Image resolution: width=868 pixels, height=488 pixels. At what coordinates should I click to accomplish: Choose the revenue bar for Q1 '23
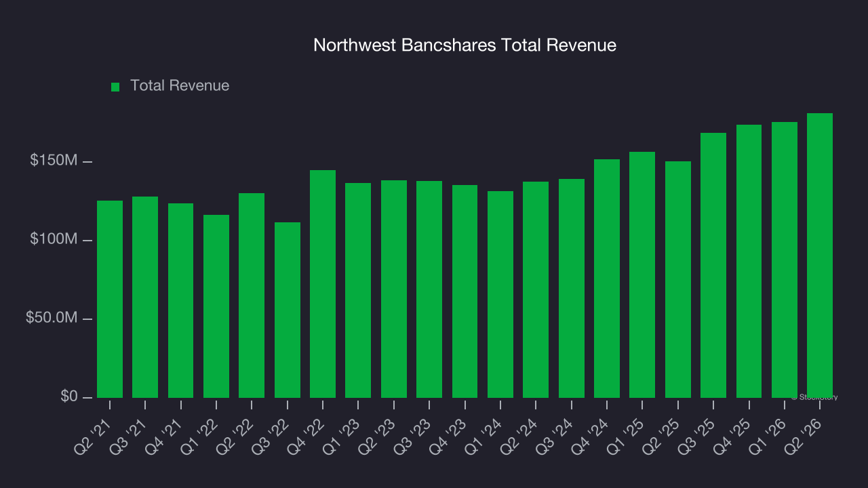pos(358,290)
